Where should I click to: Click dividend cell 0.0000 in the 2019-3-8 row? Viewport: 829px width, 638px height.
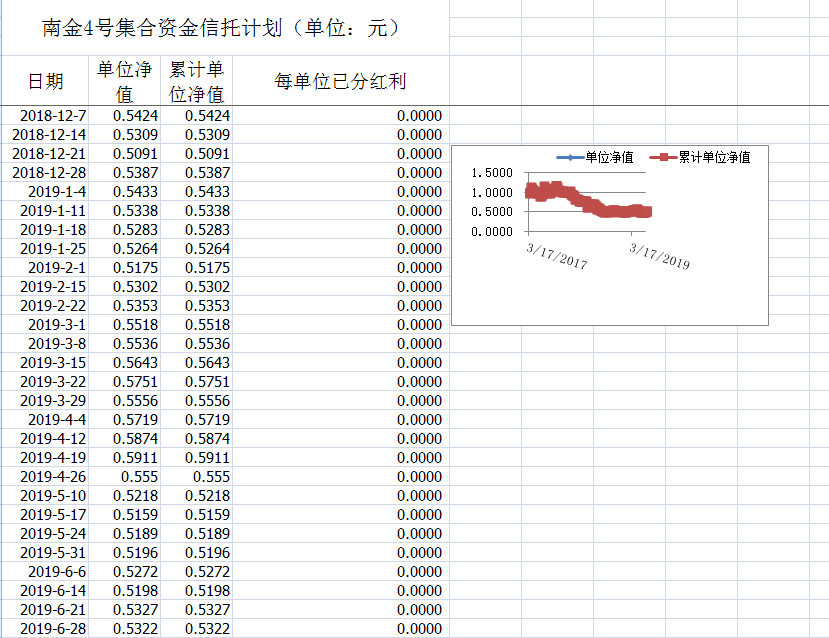340,344
